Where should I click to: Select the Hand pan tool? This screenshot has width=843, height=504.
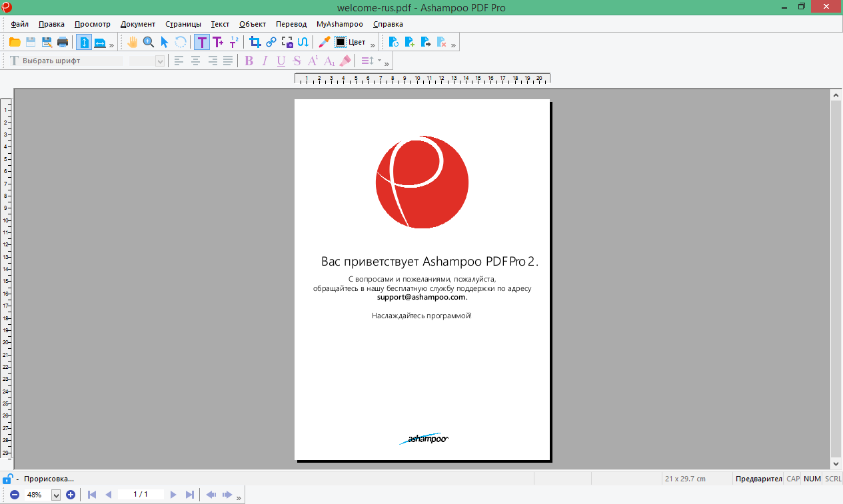click(x=133, y=42)
